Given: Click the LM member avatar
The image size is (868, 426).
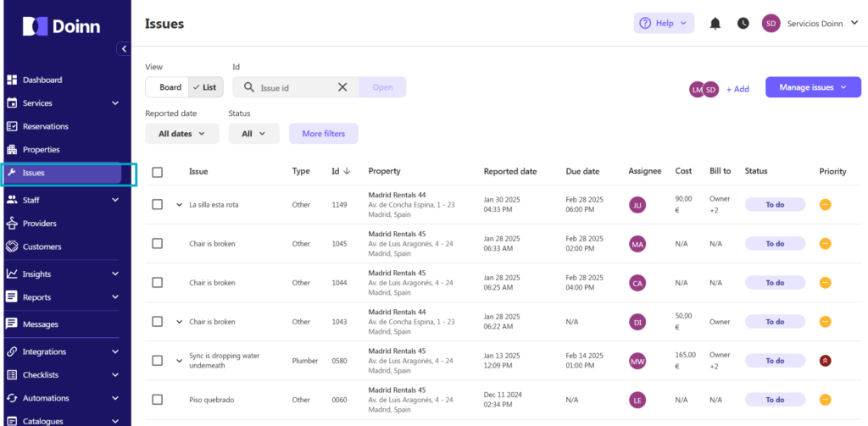Looking at the screenshot, I should point(697,89).
